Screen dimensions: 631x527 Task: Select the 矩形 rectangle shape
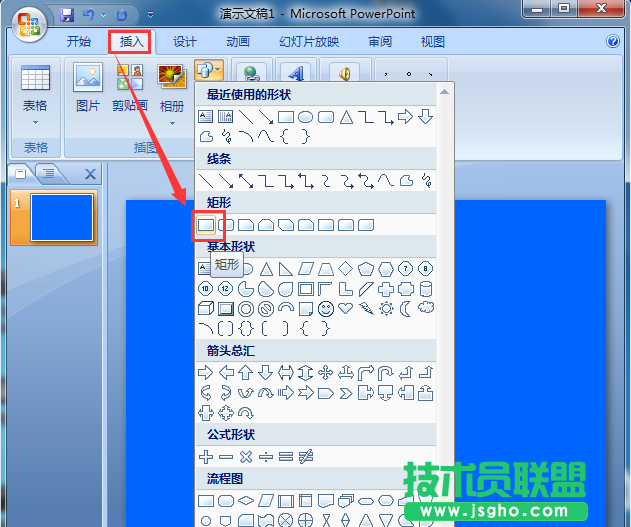[x=206, y=225]
